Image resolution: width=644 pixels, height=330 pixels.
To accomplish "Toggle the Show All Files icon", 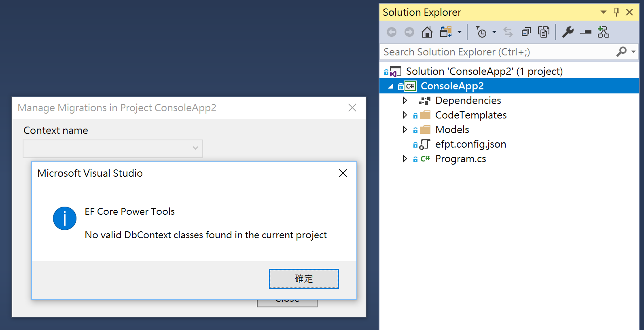I will coord(544,32).
